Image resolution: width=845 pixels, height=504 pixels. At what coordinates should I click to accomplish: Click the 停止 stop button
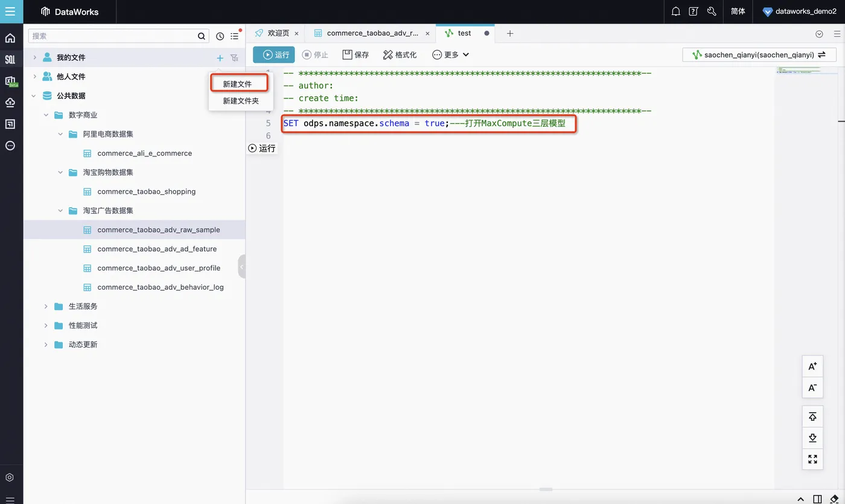315,55
